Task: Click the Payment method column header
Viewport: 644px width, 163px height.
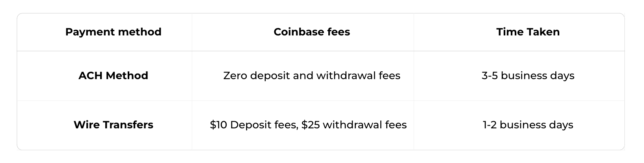Action: pos(113,32)
